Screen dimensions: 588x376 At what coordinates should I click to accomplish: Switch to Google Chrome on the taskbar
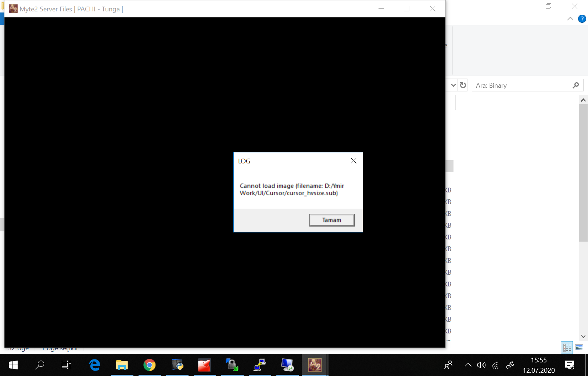point(150,365)
